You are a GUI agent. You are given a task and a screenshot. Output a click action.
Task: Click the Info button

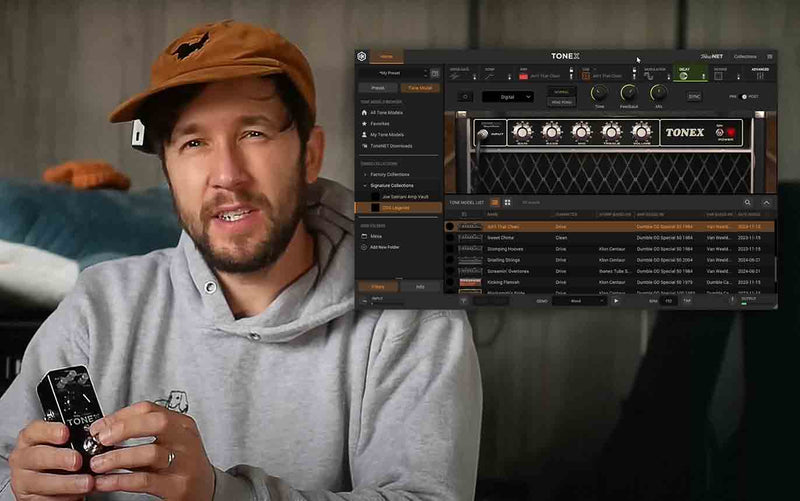420,287
